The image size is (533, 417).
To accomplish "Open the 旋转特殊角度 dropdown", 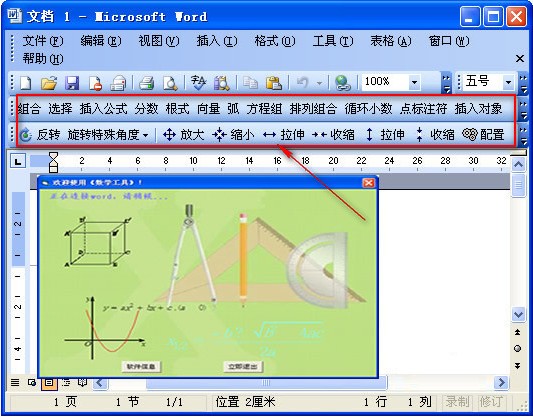I will (x=108, y=135).
